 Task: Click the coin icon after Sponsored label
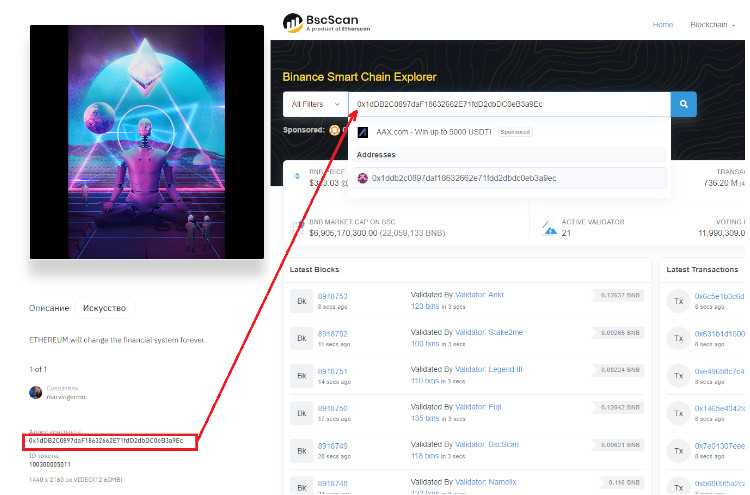pyautogui.click(x=334, y=130)
